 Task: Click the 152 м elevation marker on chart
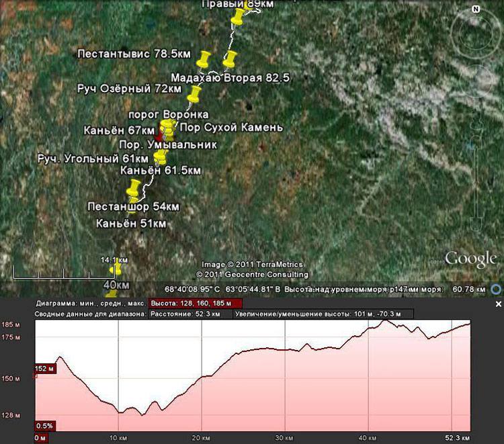(x=45, y=368)
